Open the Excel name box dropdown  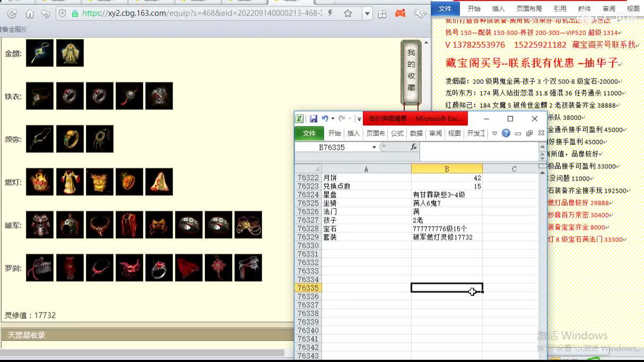374,147
